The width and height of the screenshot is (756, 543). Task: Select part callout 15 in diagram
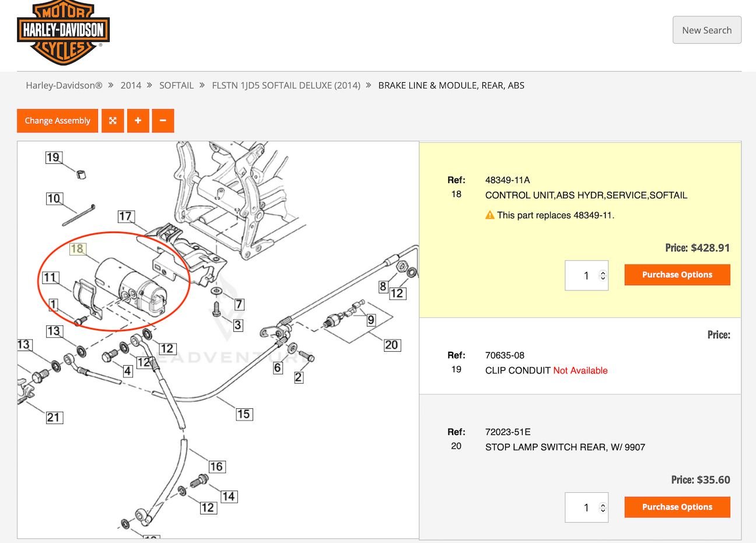[243, 414]
